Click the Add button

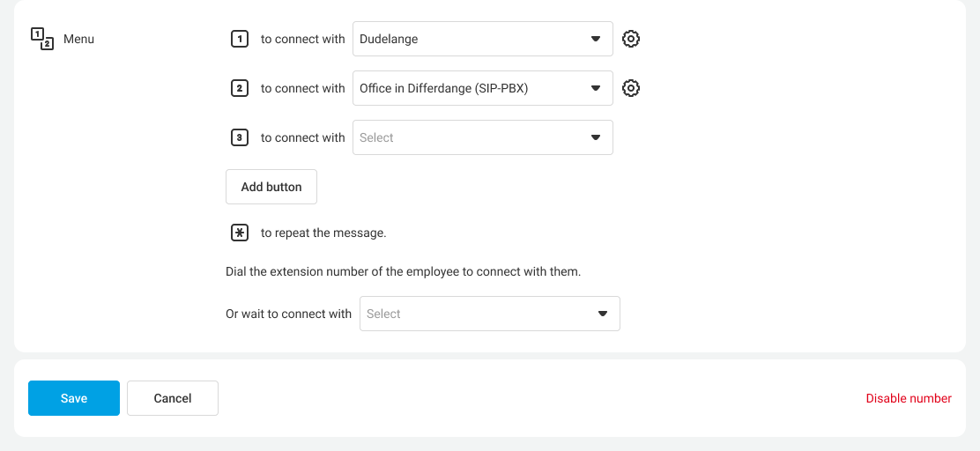coord(271,187)
